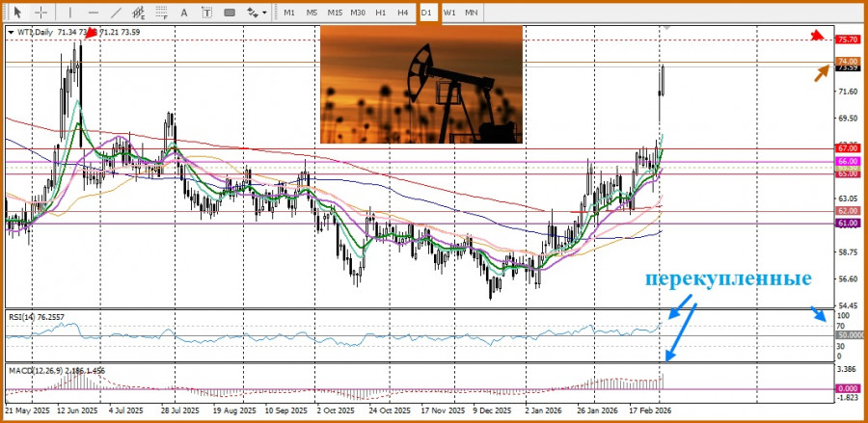Activate the crosshair tool

[41, 13]
